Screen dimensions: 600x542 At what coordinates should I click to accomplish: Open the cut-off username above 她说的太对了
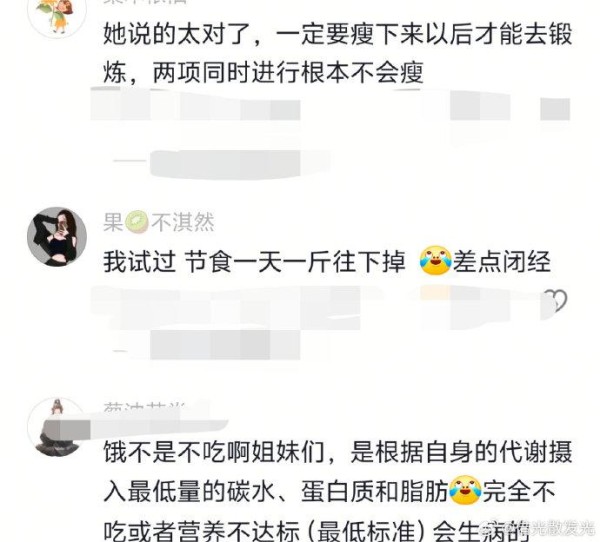point(145,2)
